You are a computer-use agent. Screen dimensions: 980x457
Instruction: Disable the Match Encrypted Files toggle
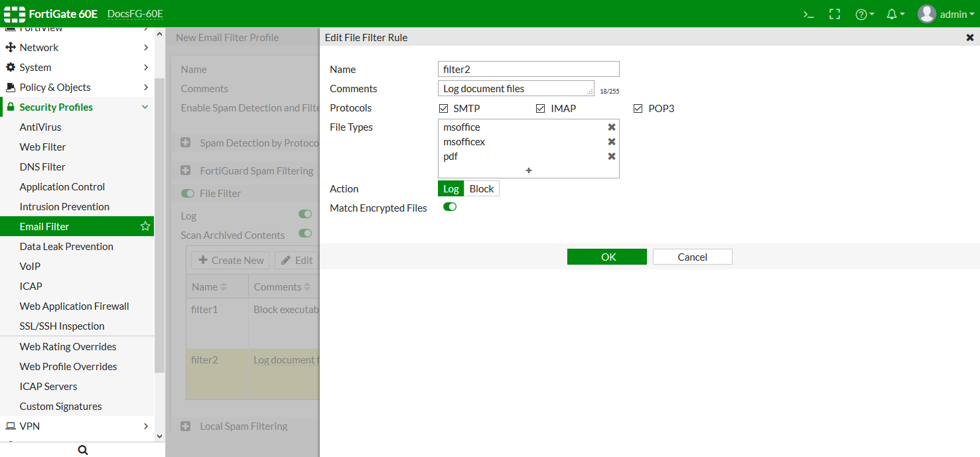coord(450,207)
